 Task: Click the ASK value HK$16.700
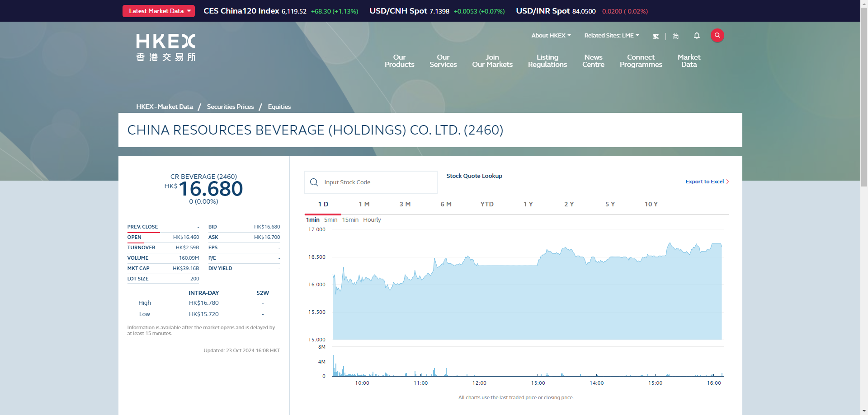tap(267, 237)
